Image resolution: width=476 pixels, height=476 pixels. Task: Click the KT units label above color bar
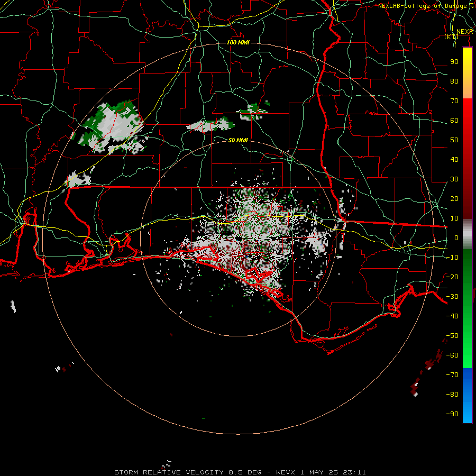452,36
